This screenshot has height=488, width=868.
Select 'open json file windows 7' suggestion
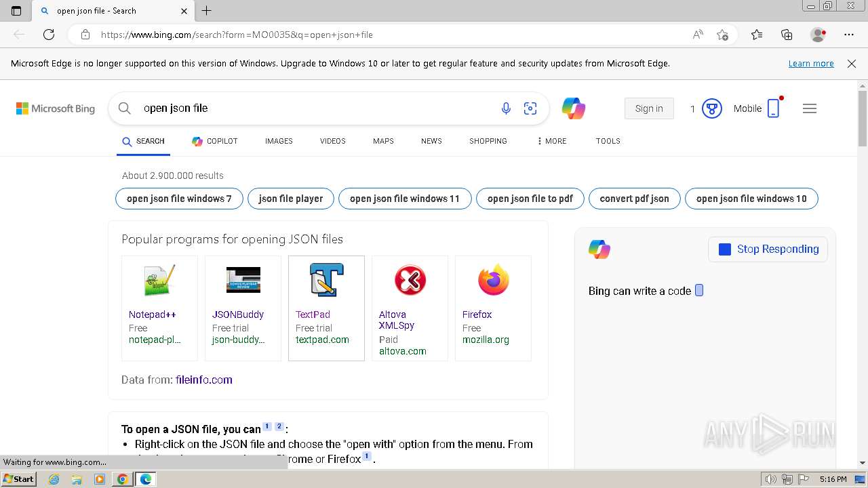(179, 199)
